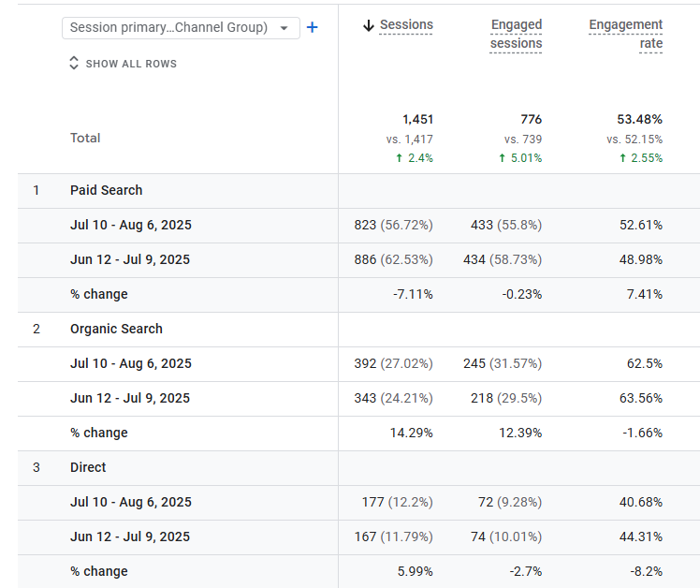The height and width of the screenshot is (588, 700).
Task: Click the blue plus icon to add dimension
Action: [x=313, y=28]
